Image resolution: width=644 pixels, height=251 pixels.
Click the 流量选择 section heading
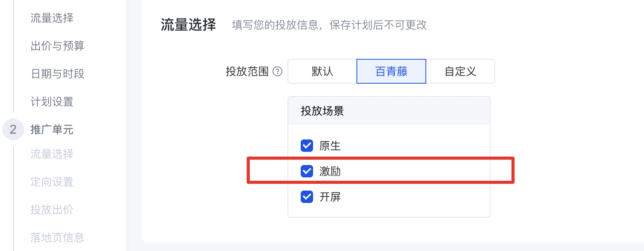click(x=188, y=25)
